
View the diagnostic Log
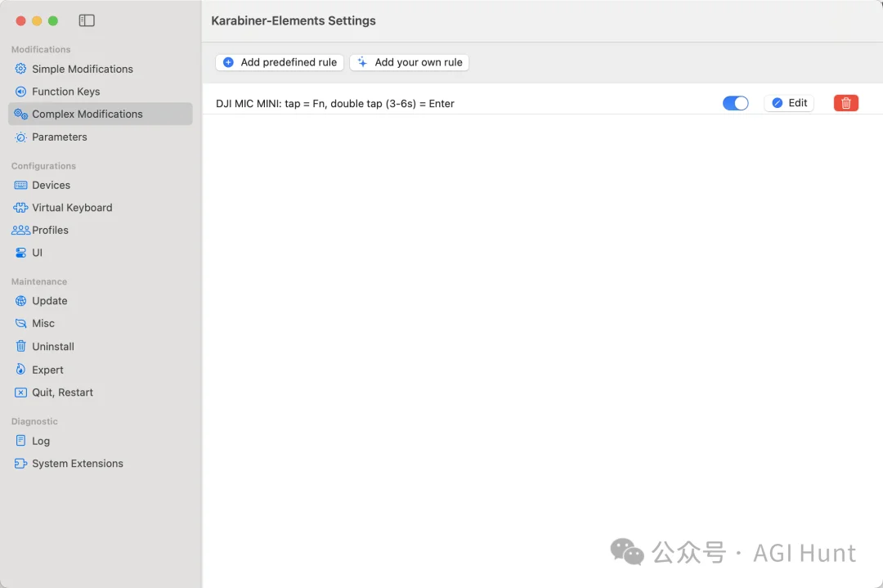tap(41, 441)
